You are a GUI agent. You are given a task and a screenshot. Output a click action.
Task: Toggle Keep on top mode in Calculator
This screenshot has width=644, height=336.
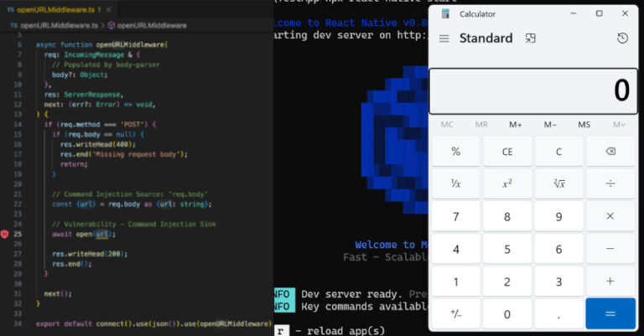[530, 39]
